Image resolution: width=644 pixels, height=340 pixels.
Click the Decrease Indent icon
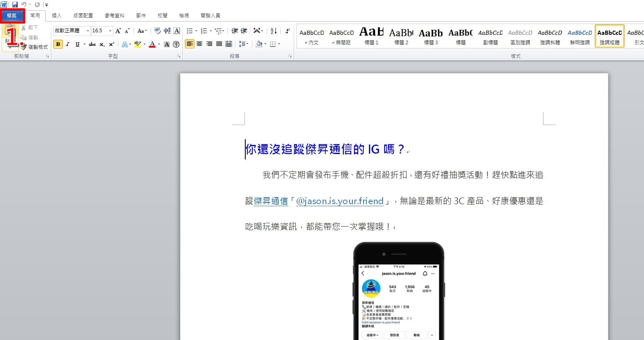[235, 31]
